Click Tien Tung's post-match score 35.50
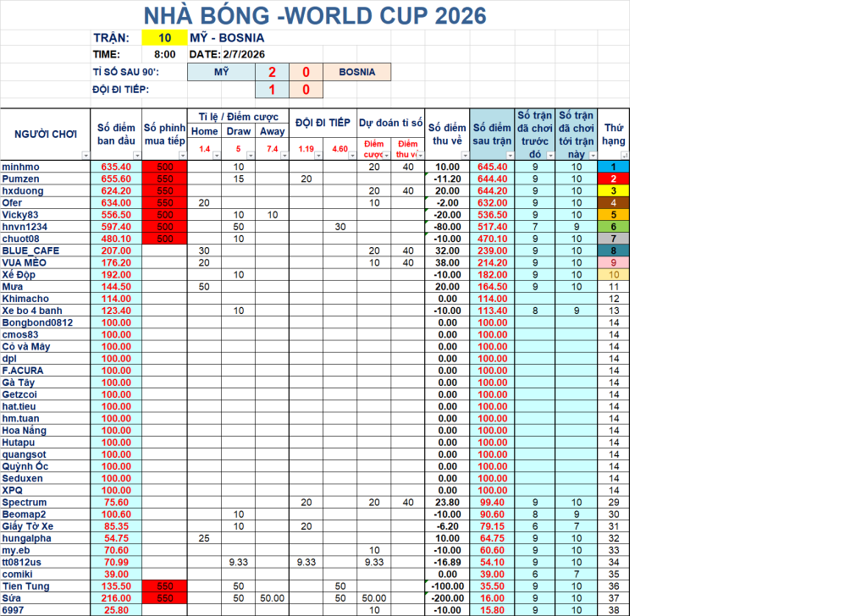867x616 pixels. 492,586
